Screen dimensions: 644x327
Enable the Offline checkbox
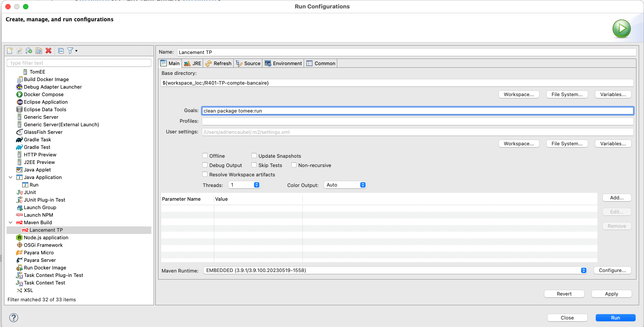point(205,156)
